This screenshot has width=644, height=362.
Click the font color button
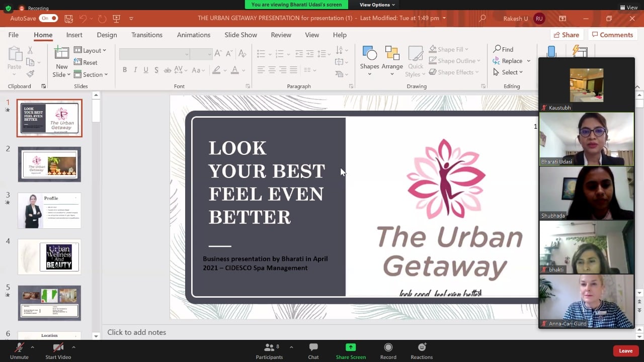click(x=234, y=70)
